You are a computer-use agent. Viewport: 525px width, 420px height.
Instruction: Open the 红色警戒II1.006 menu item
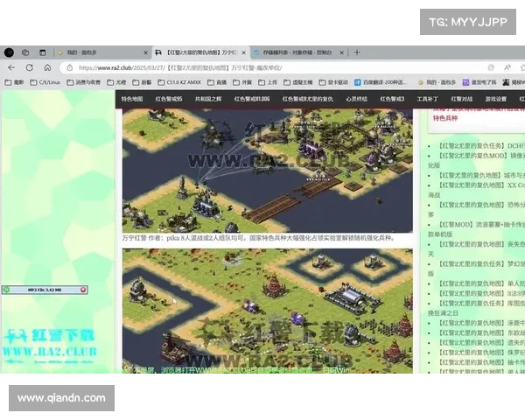coord(252,99)
